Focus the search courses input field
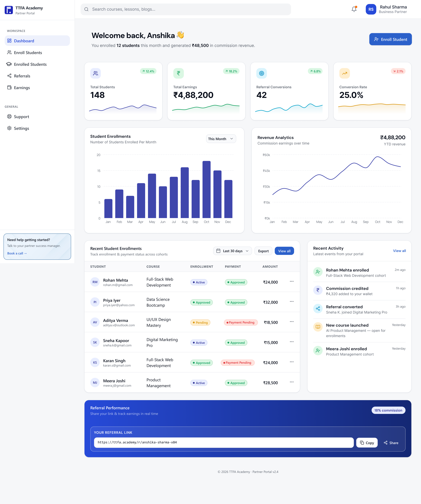 [x=186, y=9]
